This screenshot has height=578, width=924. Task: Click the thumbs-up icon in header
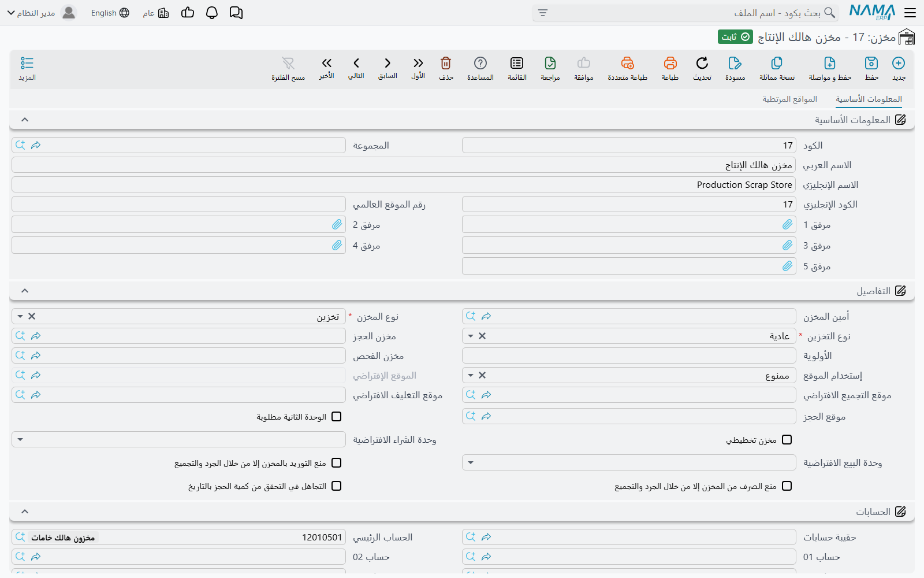click(188, 13)
